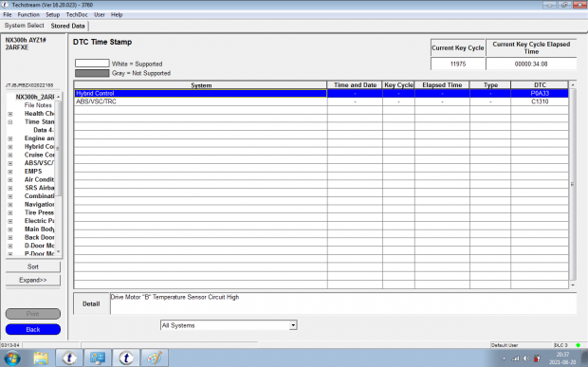This screenshot has height=367, width=588.
Task: Click the remote desktop taskbar icon
Action: [98, 358]
